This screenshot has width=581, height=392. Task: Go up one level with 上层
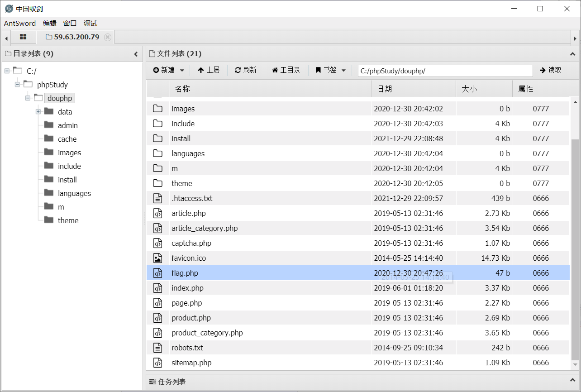(209, 70)
